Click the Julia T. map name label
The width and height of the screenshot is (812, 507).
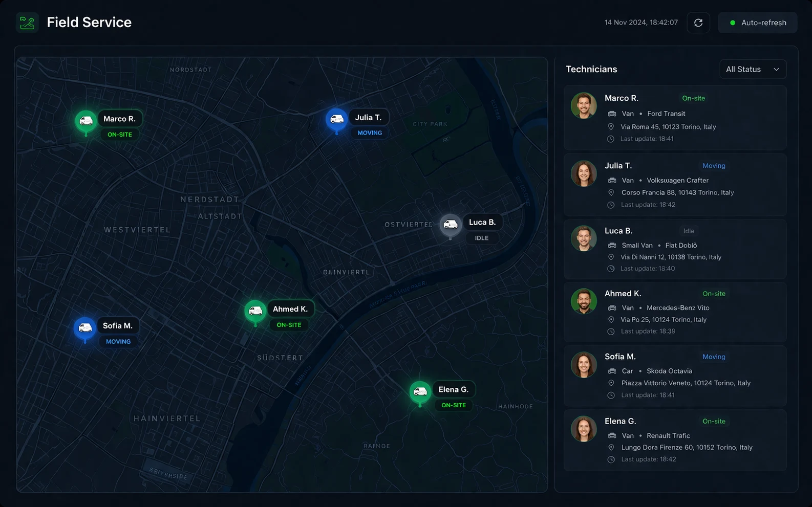(x=368, y=118)
